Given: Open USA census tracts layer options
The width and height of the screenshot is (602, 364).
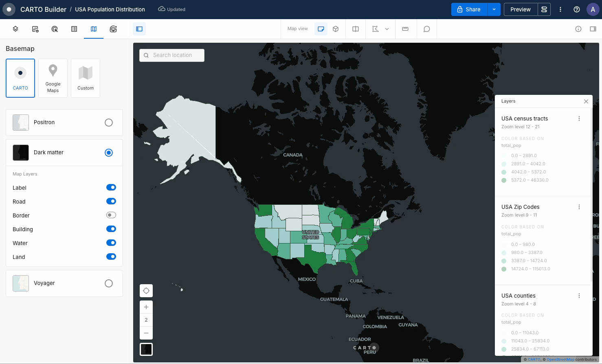Looking at the screenshot, I should [x=579, y=118].
